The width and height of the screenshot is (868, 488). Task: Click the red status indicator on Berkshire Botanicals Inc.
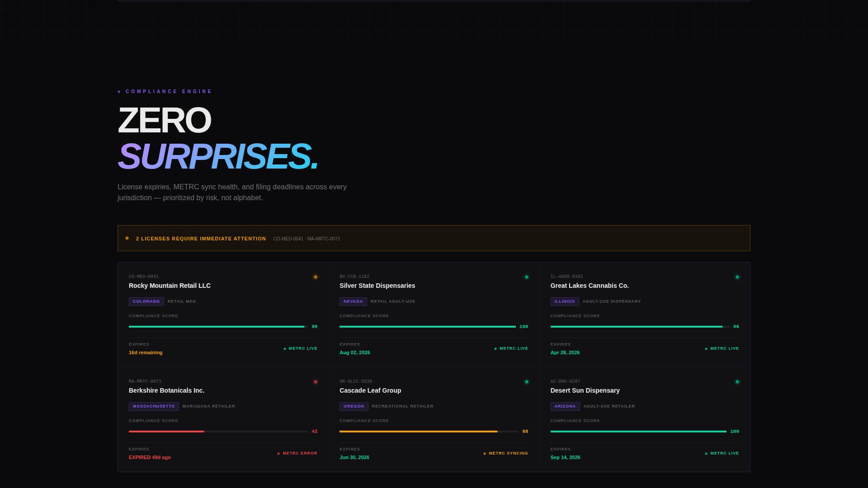315,381
